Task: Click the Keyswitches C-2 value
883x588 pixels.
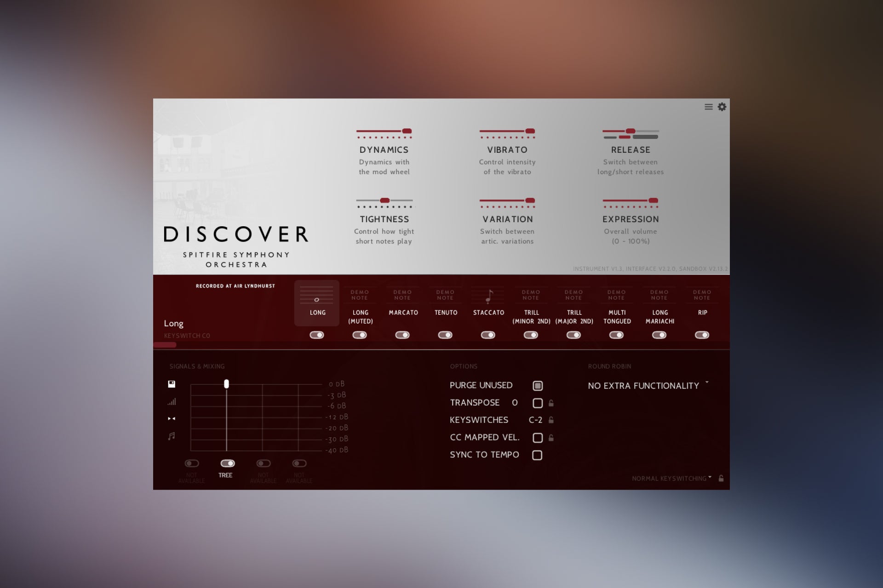Action: coord(535,420)
